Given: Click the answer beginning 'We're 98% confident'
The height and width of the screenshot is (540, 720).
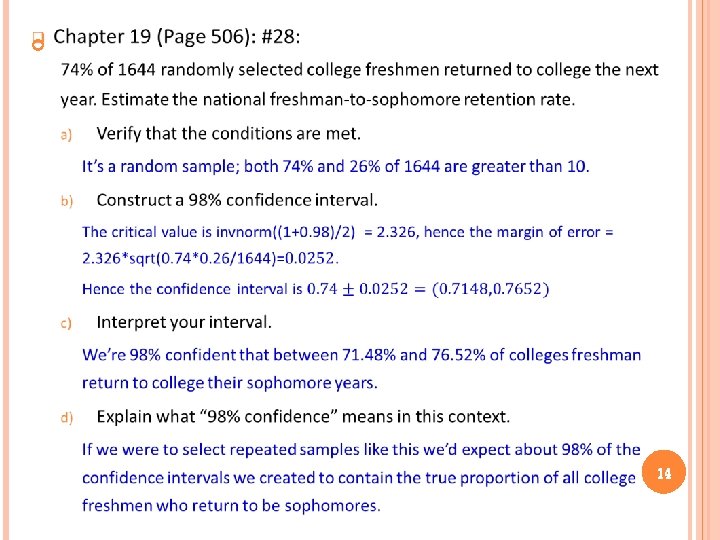Looking at the screenshot, I should coord(362,355).
